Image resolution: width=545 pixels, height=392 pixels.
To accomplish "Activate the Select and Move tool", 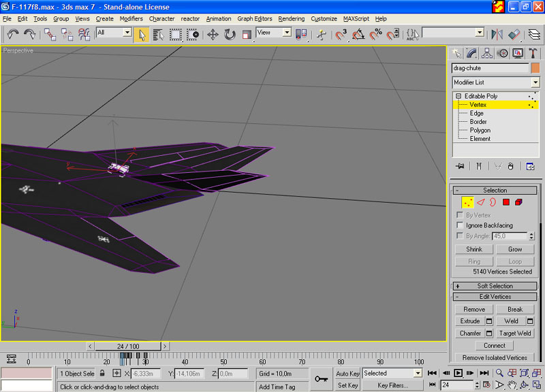I will coord(213,35).
